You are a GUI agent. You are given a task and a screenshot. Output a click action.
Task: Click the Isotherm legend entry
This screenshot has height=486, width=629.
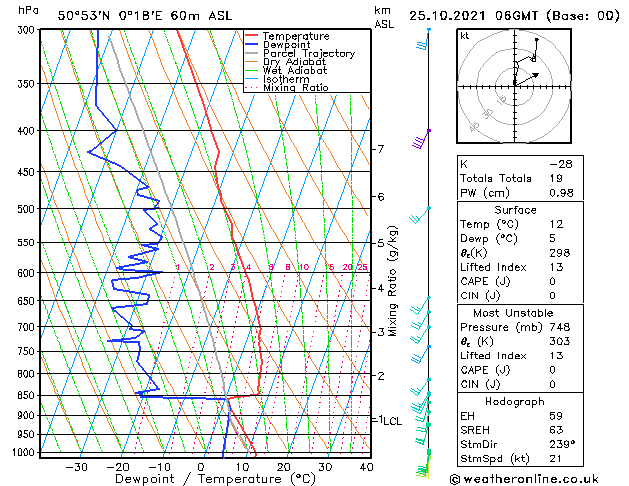286,79
